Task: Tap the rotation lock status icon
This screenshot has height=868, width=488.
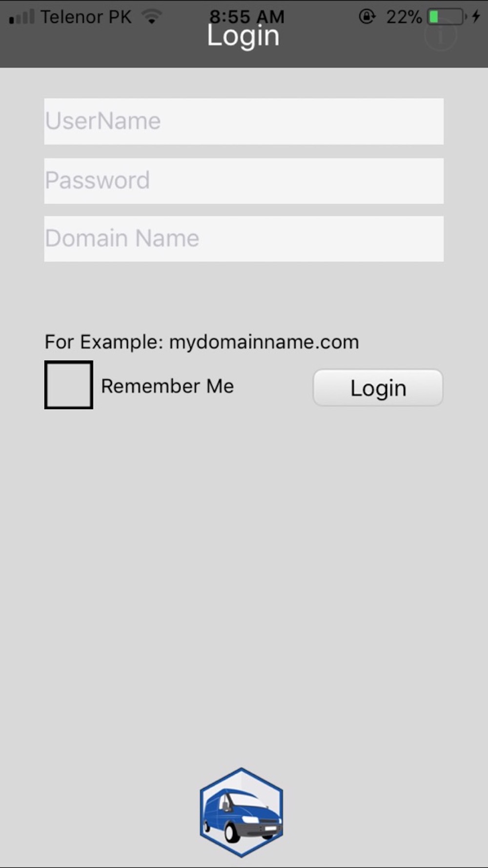Action: (366, 17)
